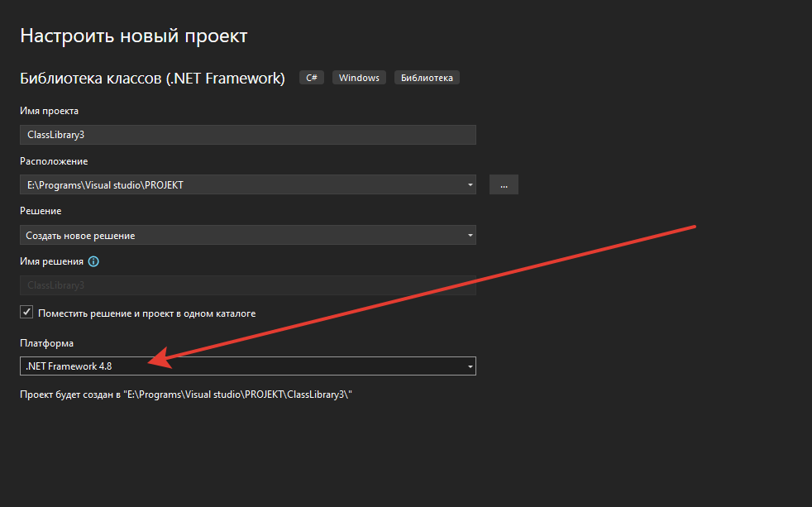Viewport: 812px width, 507px height.
Task: Open the Платформа dropdown arrow
Action: coord(470,366)
